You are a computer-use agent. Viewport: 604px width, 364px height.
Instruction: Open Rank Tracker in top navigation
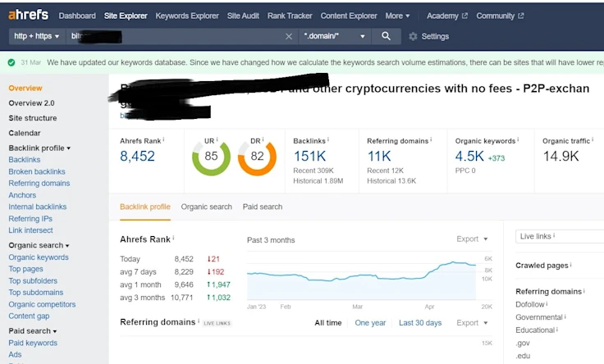(x=290, y=16)
